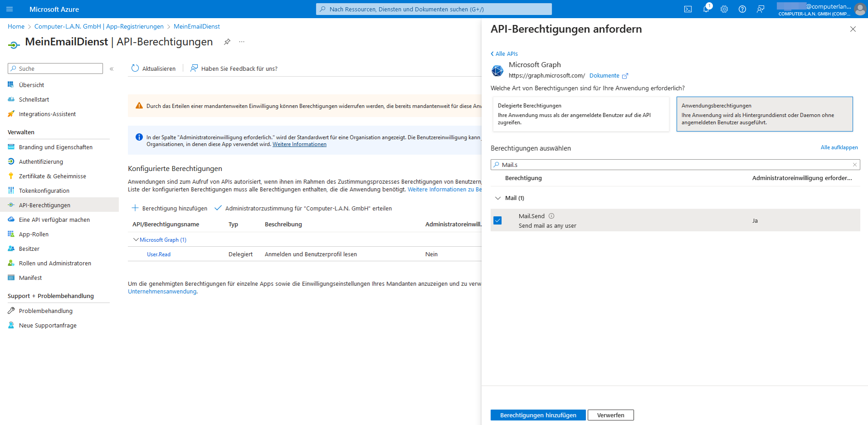Screen dimensions: 868x425
Task: Select API-Berechtigungen sidebar item
Action: [x=59, y=205]
